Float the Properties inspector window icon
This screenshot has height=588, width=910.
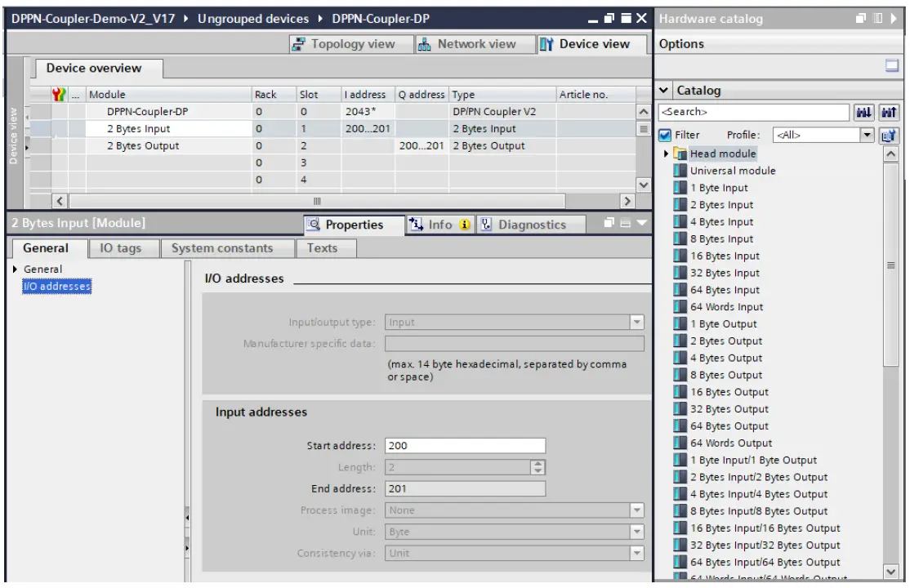click(x=609, y=223)
